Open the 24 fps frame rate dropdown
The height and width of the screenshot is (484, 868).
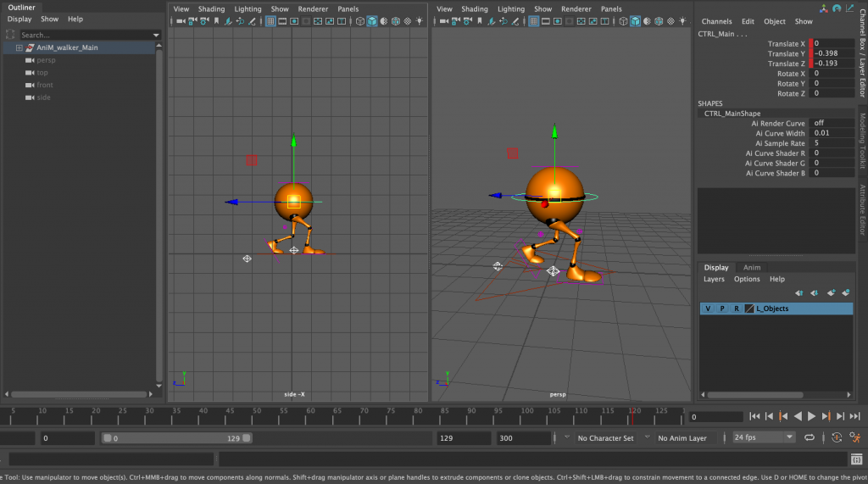790,437
